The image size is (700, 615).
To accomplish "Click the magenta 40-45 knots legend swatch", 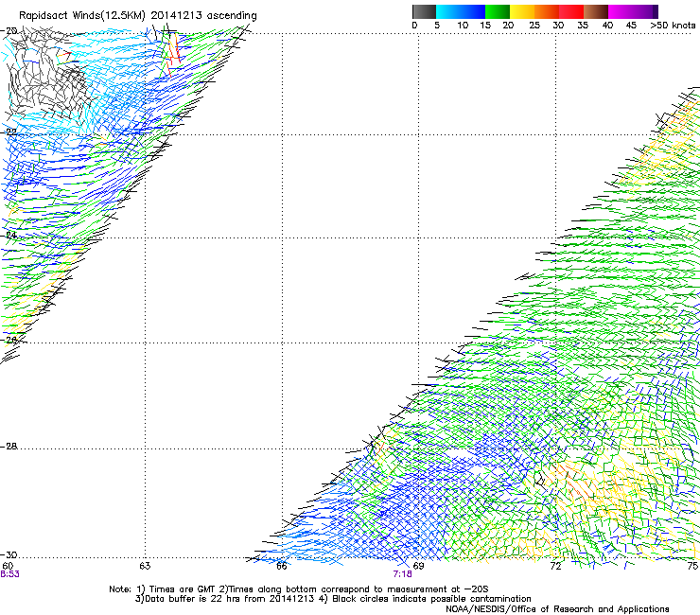I will click(621, 11).
